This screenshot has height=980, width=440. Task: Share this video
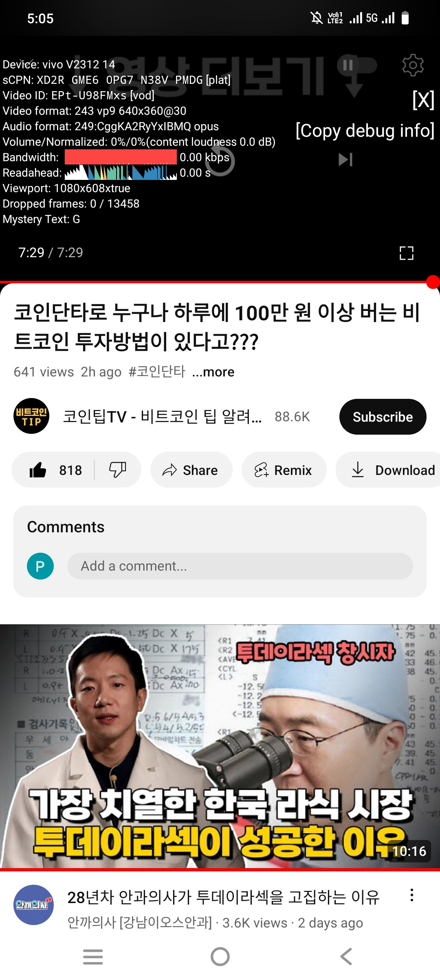click(x=191, y=470)
